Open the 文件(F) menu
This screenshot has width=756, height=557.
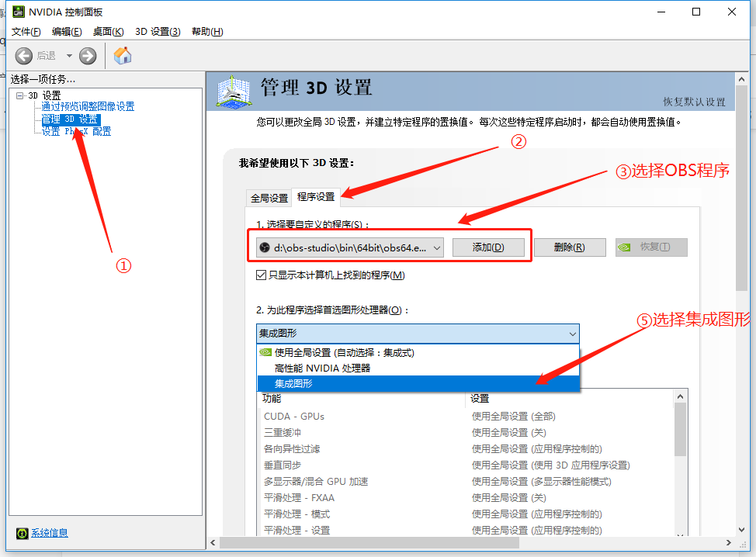pos(26,31)
